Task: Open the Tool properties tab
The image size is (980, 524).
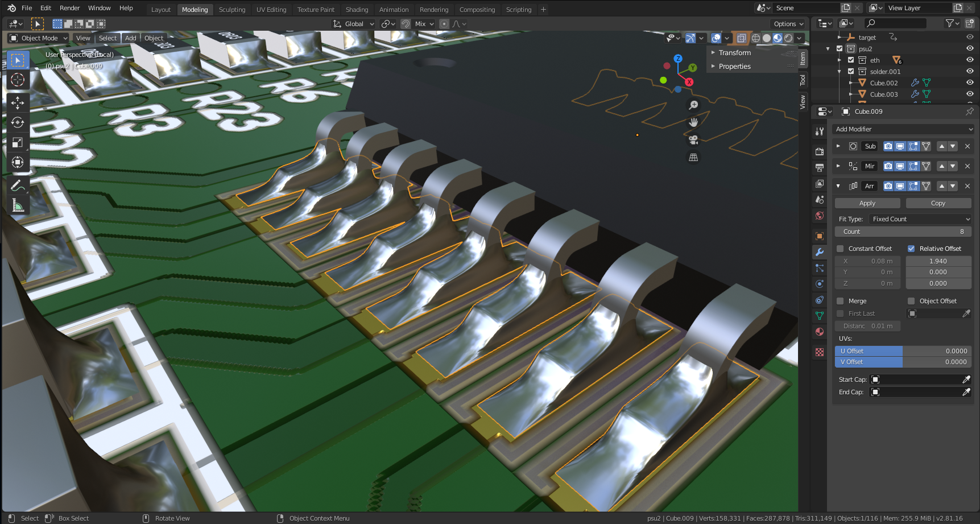Action: coord(820,131)
